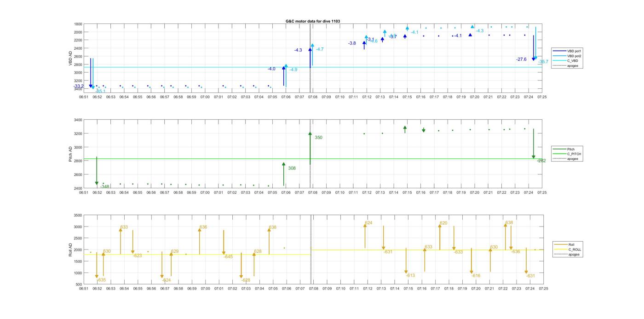Click the '-613' roll data label
644x319 pixels.
coord(410,276)
